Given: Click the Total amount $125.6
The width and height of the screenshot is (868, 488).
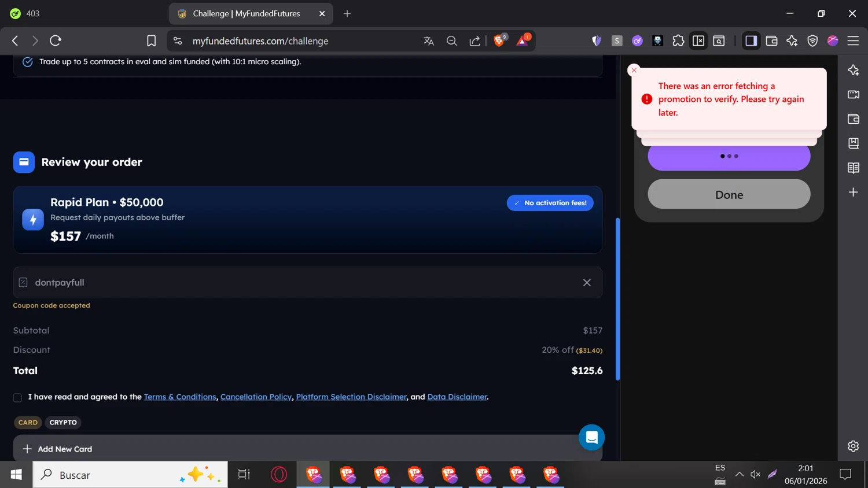Looking at the screenshot, I should point(587,371).
